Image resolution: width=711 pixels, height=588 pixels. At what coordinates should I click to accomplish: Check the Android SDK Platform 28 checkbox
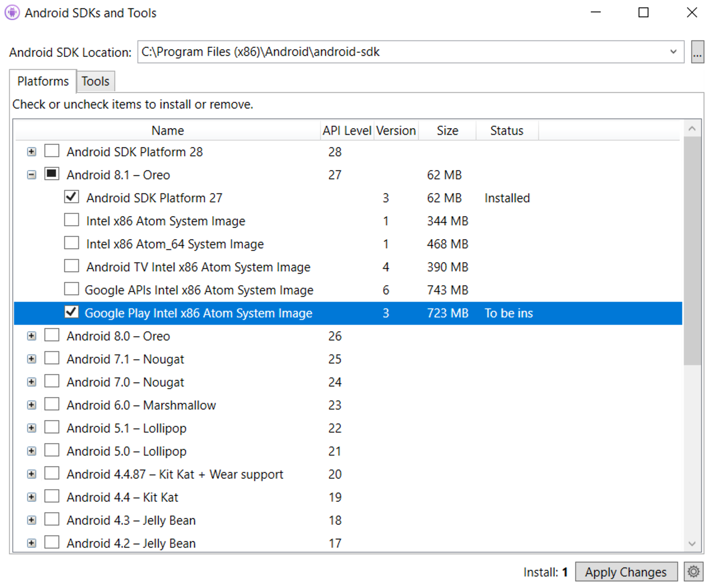[52, 150]
